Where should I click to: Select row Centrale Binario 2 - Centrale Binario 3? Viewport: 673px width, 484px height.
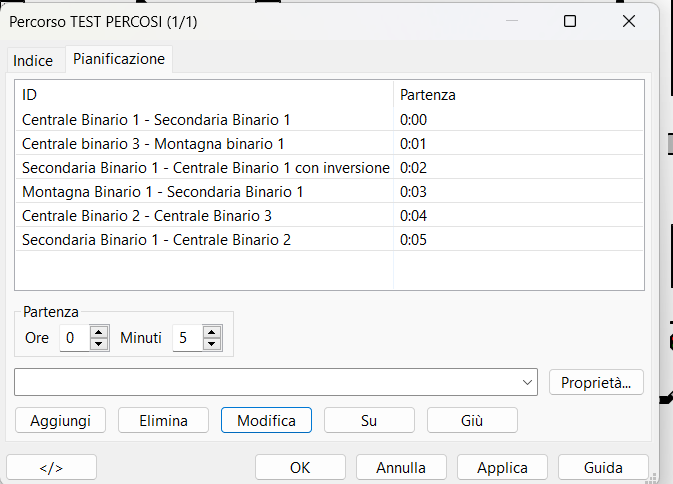pos(147,215)
